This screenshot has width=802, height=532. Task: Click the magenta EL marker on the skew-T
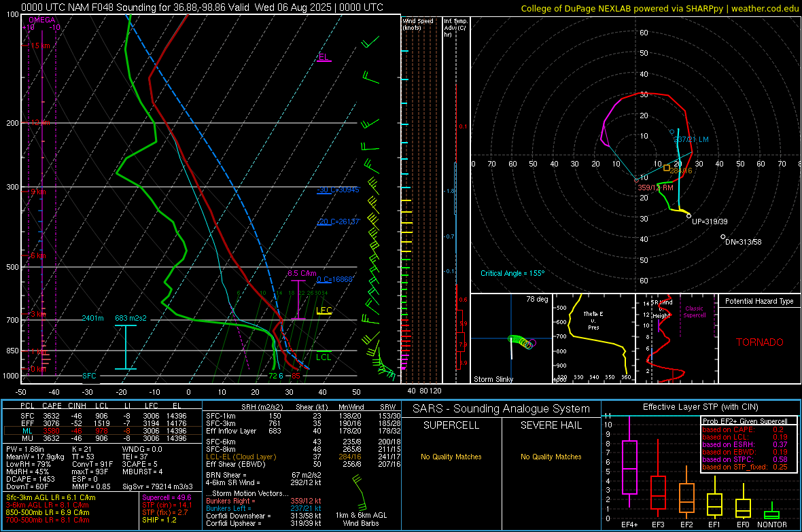324,57
